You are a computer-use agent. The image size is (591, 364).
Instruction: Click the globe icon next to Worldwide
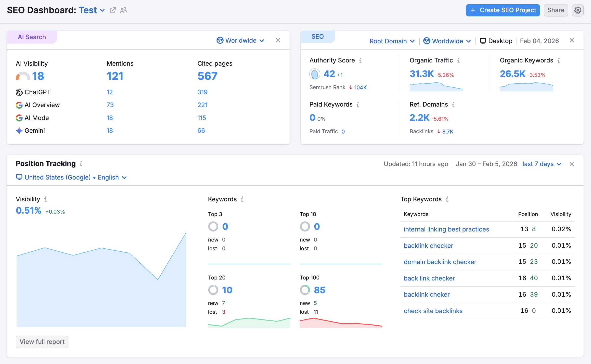point(219,40)
